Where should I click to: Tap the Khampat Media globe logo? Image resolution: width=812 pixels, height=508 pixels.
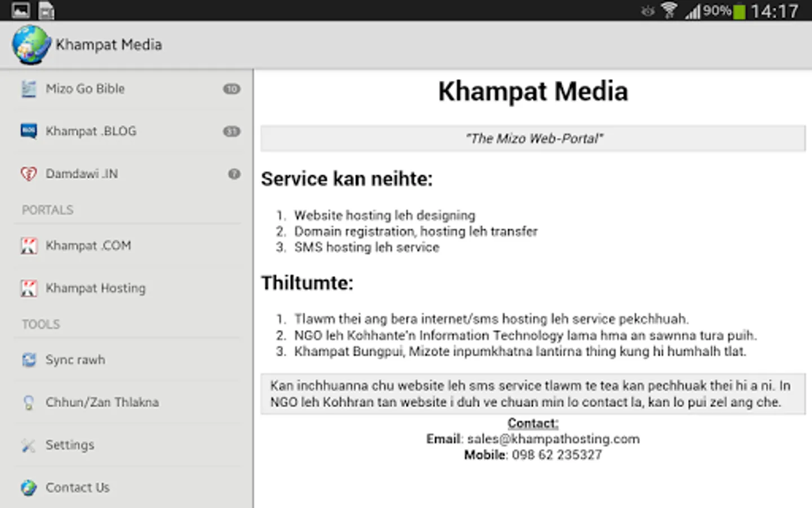click(31, 45)
